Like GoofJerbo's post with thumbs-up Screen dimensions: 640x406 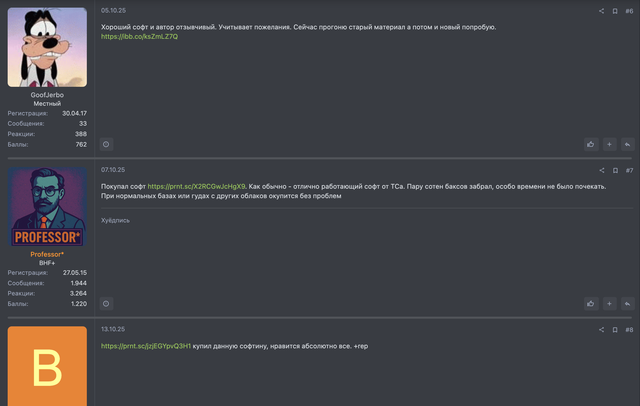point(591,144)
